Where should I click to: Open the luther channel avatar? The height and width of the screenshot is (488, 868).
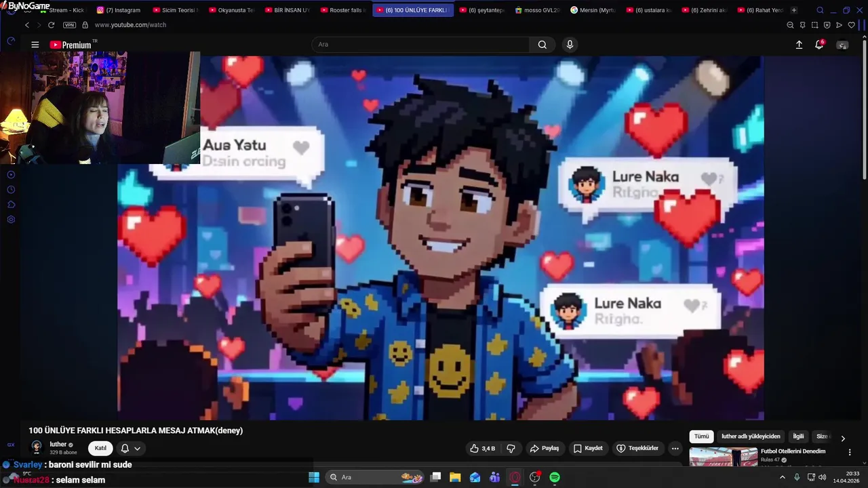[x=37, y=447]
